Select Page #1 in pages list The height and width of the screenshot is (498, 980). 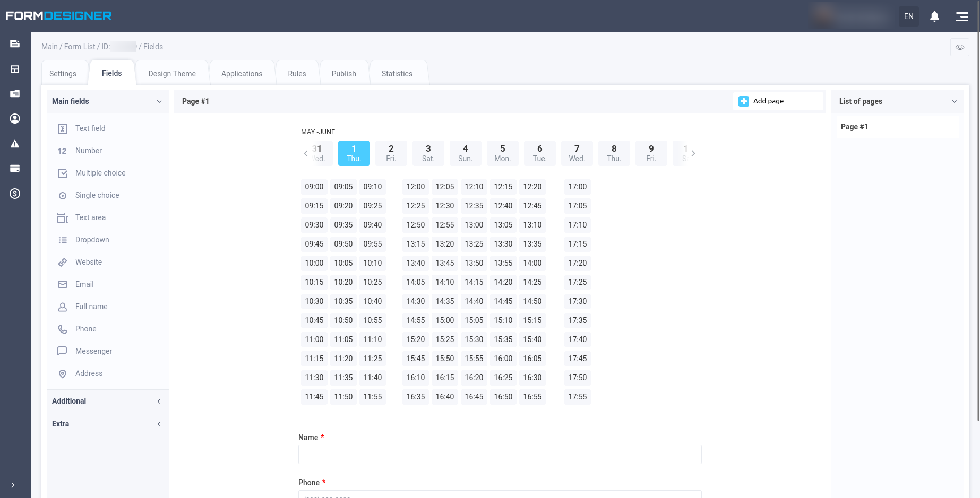tap(898, 127)
